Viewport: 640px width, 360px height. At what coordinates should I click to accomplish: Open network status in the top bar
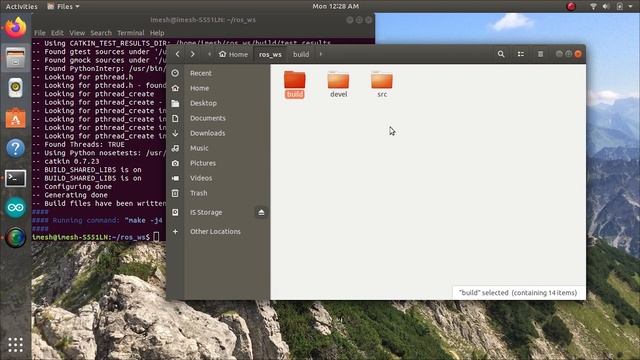593,6
